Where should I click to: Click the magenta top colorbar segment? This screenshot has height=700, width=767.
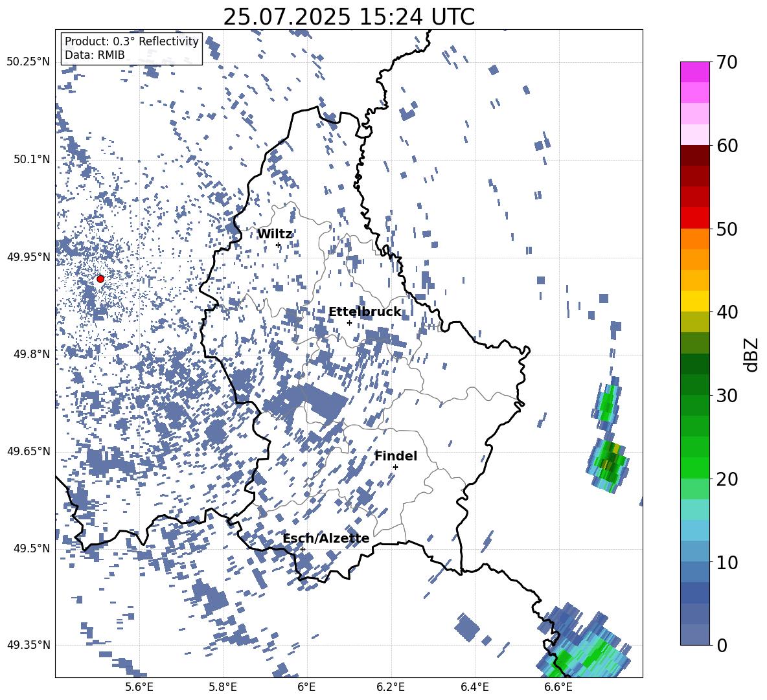(x=694, y=72)
